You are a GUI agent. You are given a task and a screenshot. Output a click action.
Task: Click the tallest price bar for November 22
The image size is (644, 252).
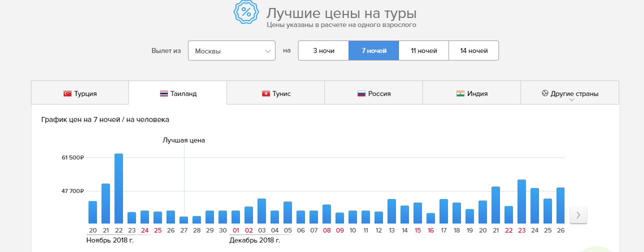[118, 188]
